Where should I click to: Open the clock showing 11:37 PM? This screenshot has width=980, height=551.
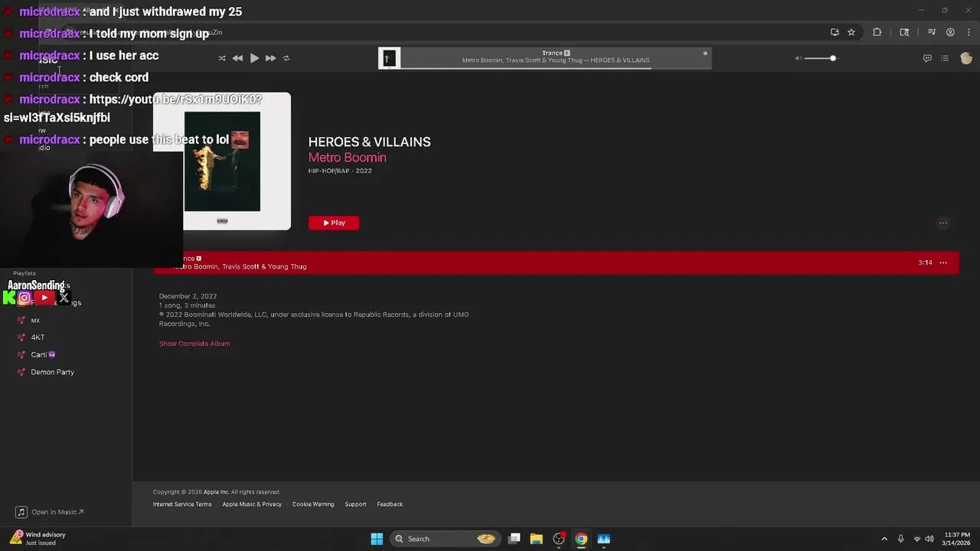point(957,539)
